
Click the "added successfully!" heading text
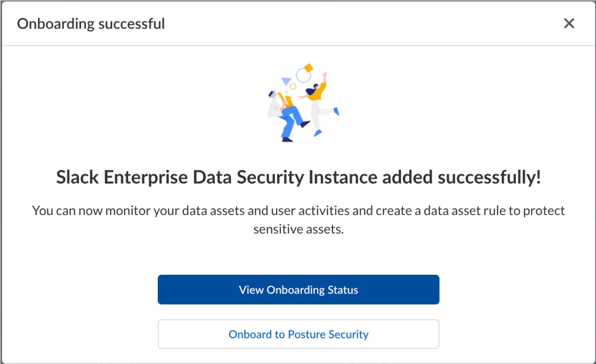[462, 178]
